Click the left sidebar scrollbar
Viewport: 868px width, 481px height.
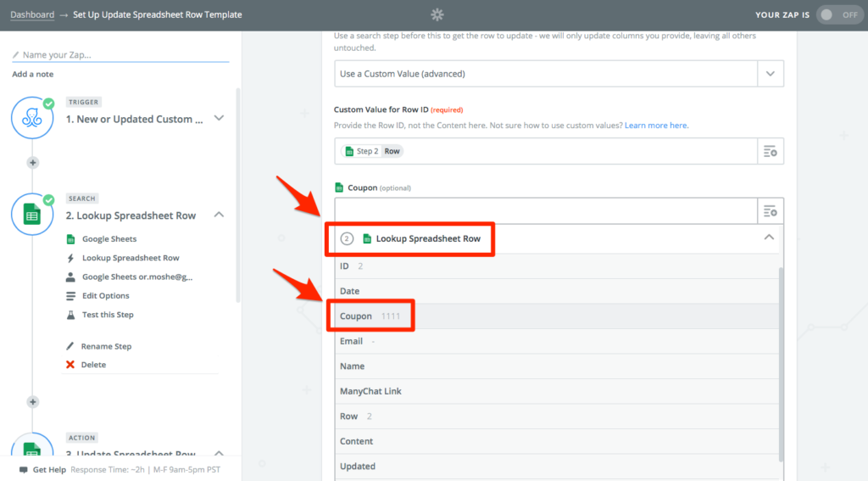pos(238,195)
